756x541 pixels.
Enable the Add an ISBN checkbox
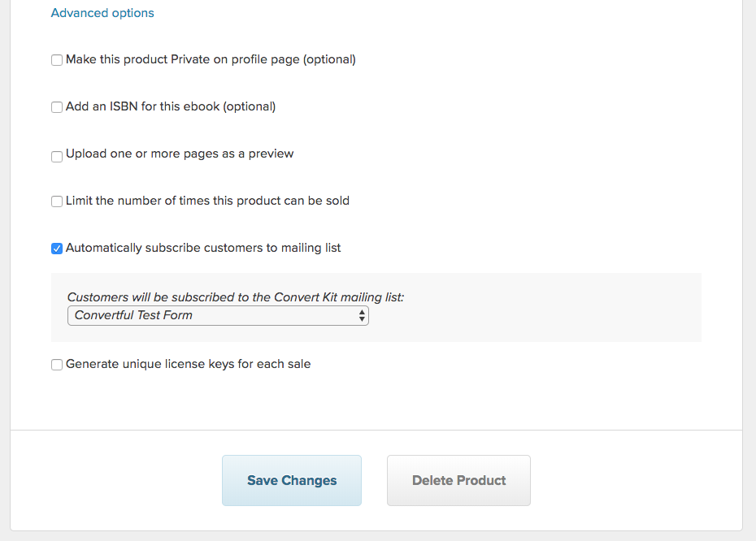click(57, 107)
